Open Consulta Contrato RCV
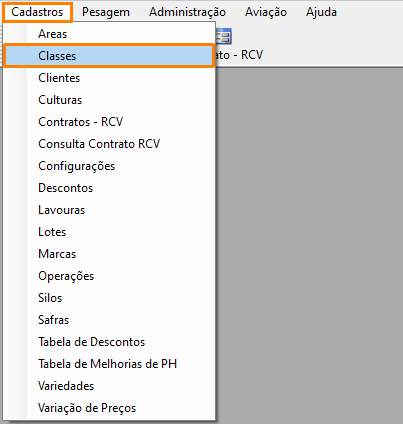The width and height of the screenshot is (403, 424). [x=109, y=144]
